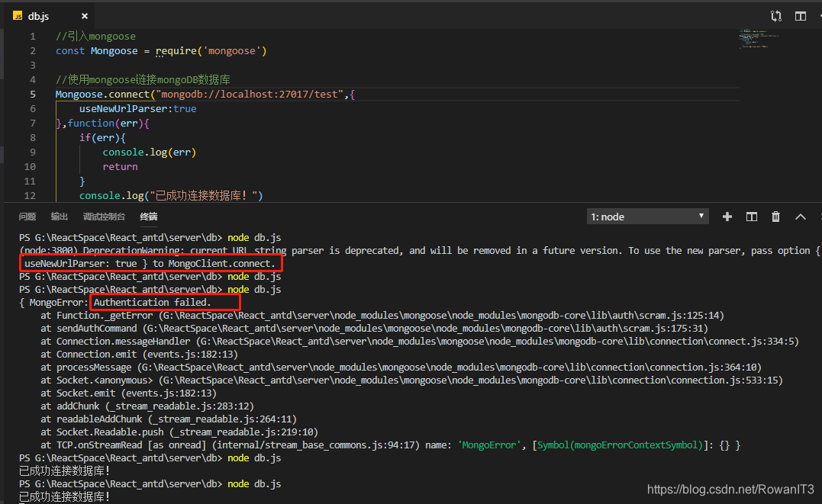Open source control changes icon

776,16
